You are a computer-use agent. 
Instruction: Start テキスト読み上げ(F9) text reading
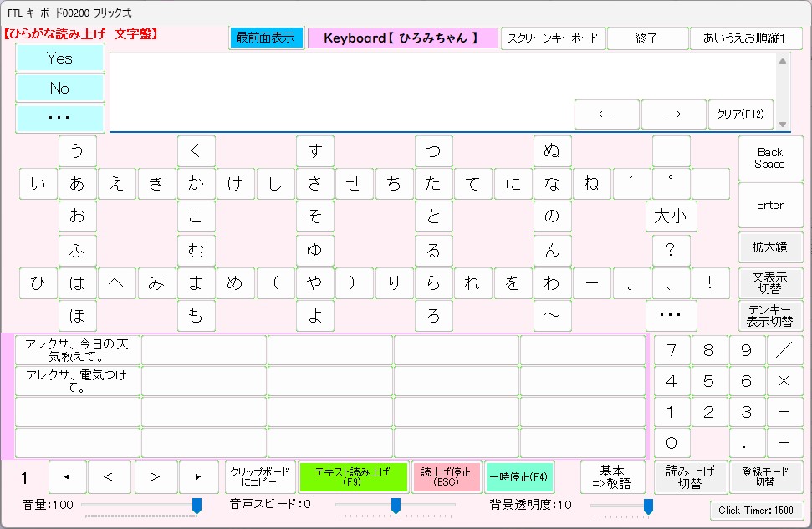[x=353, y=477]
